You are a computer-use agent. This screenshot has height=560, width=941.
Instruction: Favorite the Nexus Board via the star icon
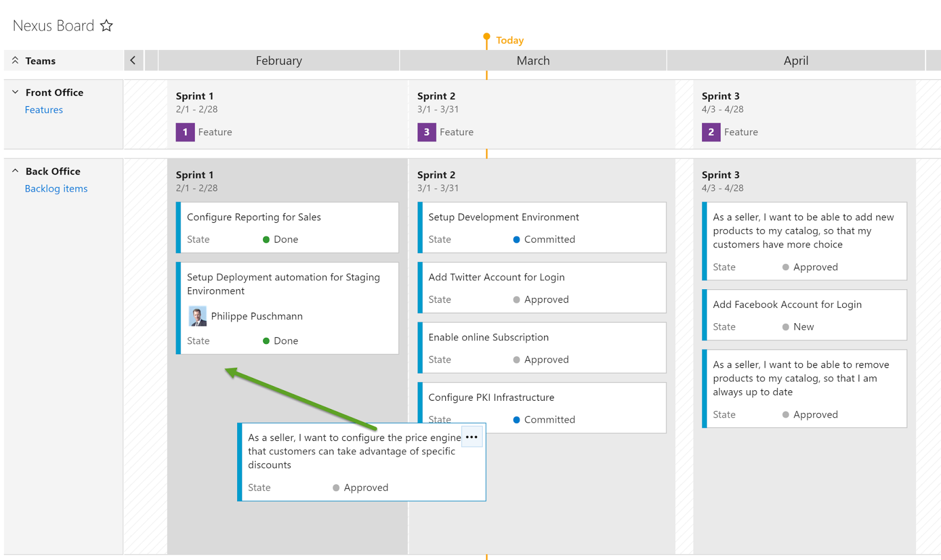[x=106, y=25]
